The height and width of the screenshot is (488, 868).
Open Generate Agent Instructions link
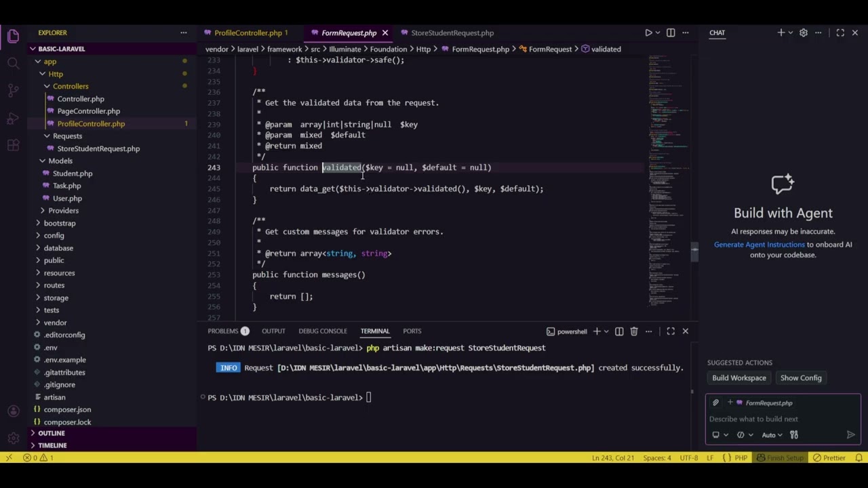pos(759,245)
